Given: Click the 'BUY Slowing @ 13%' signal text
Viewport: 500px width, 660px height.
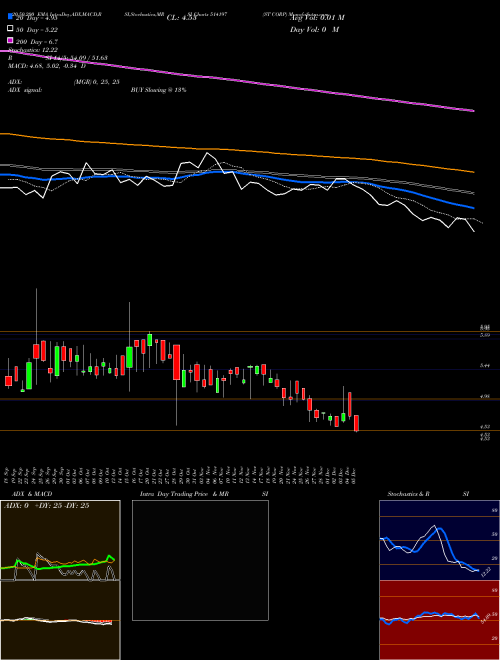Looking at the screenshot, I should (159, 90).
